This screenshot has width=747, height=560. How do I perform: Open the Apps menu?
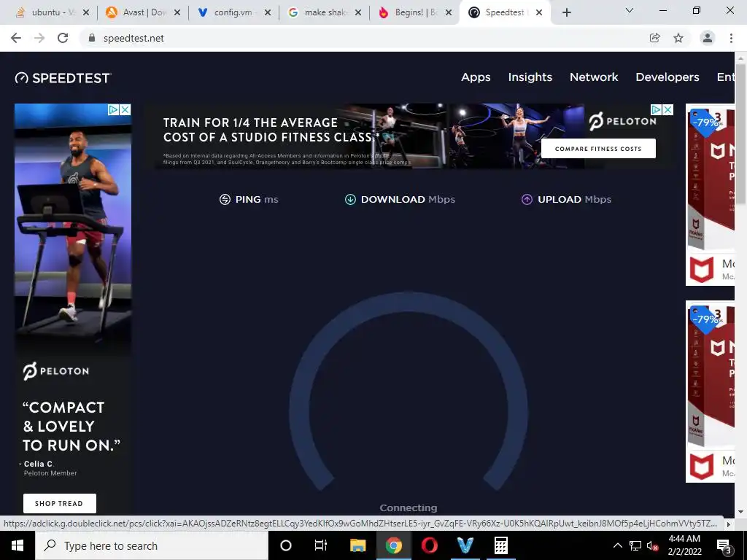pyautogui.click(x=476, y=77)
